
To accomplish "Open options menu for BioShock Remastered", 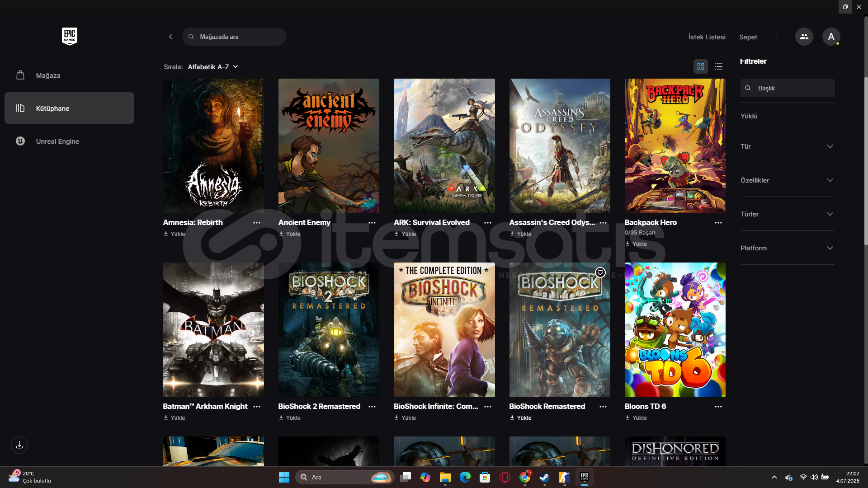I will [x=603, y=407].
